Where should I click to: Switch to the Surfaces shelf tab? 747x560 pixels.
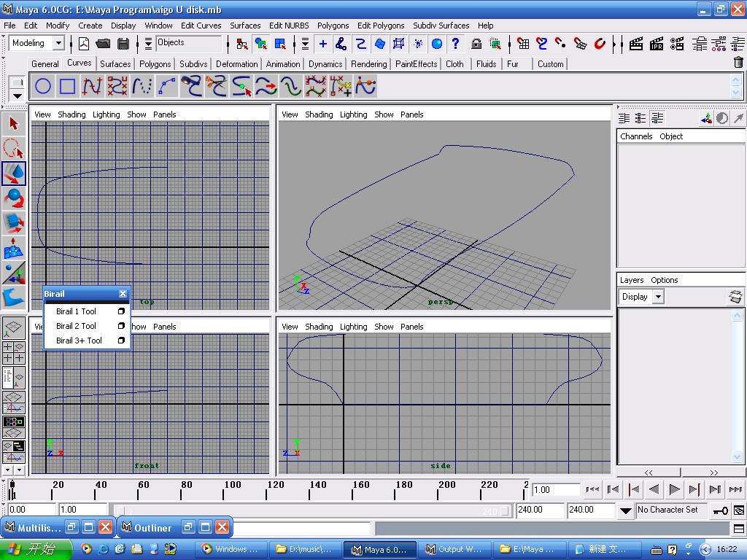[x=115, y=64]
